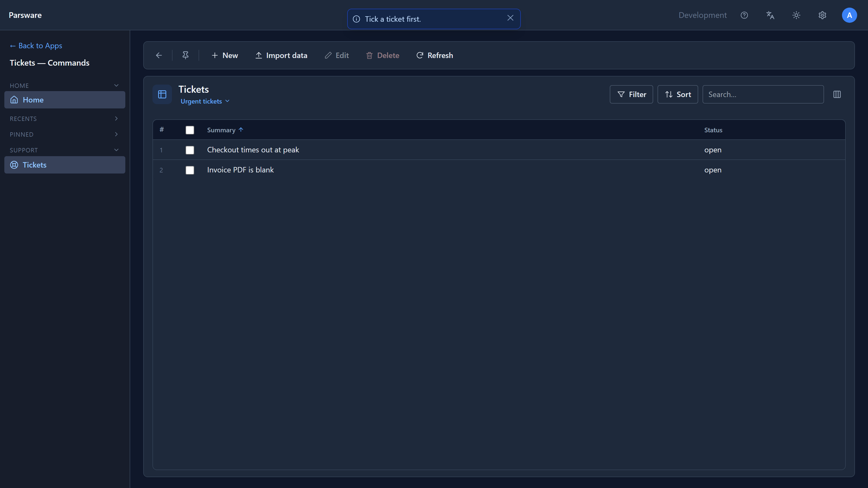
Task: Open the settings gear icon
Action: [822, 15]
